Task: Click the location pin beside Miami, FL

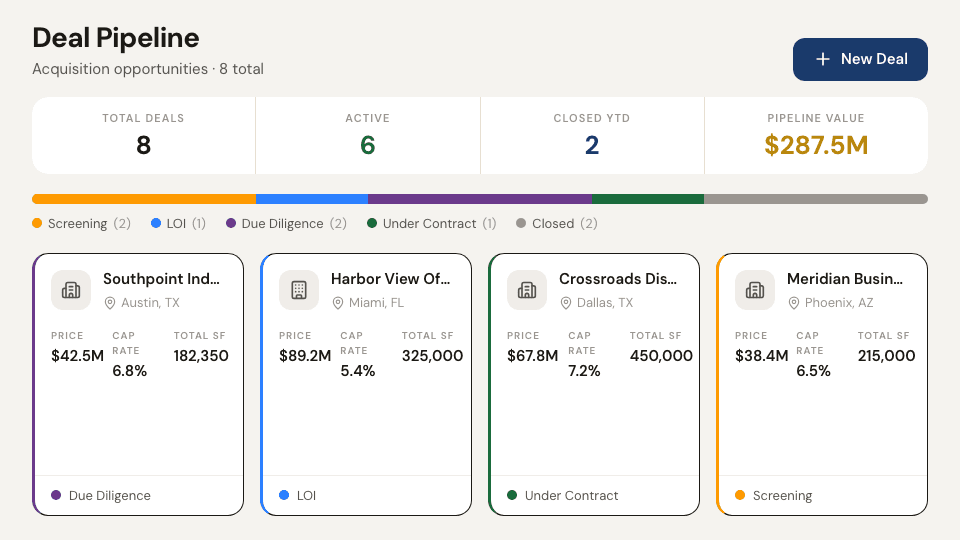Action: (337, 303)
